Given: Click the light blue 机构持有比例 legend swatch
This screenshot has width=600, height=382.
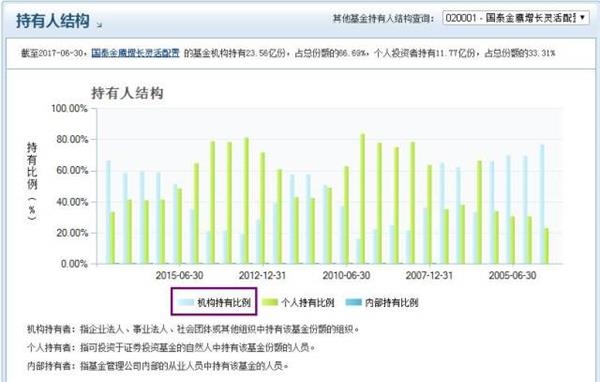Looking at the screenshot, I should (186, 302).
